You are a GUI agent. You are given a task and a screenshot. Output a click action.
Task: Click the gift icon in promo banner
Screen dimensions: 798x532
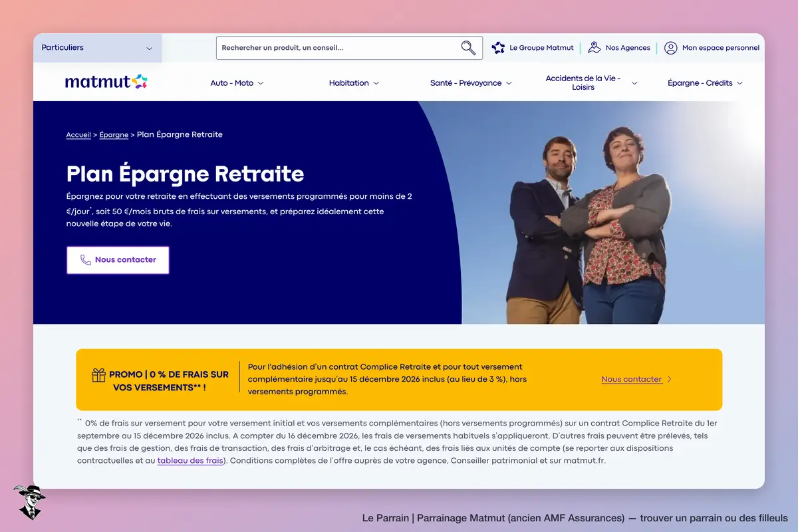[98, 375]
